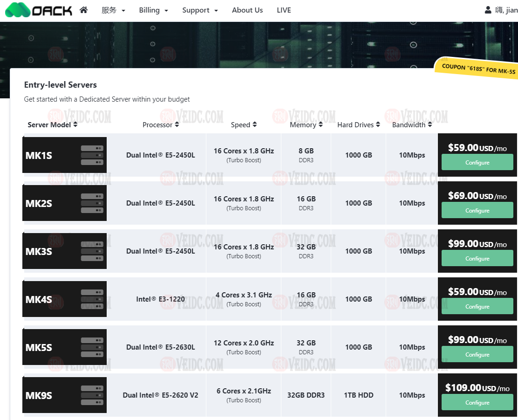This screenshot has height=420, width=518.
Task: Select the MK9S model label
Action: point(39,395)
